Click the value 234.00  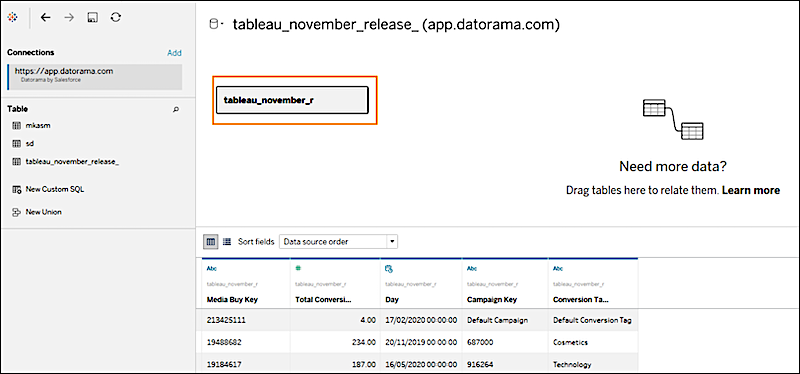point(365,342)
